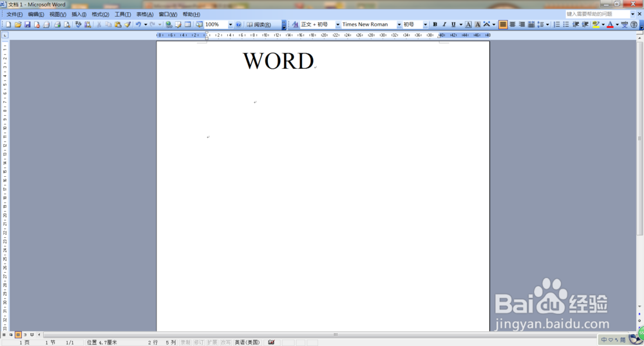Insert a hyperlink with the globe icon
This screenshot has width=644, height=346.
pyautogui.click(x=168, y=24)
